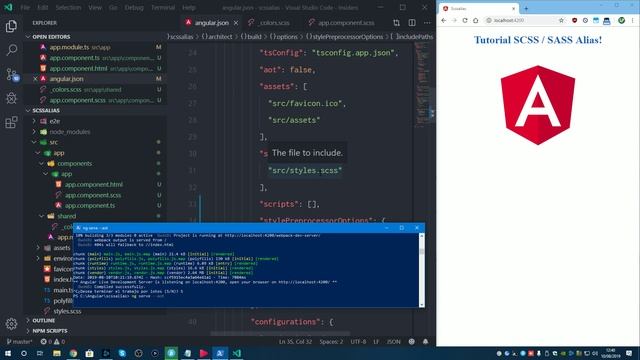Image resolution: width=640 pixels, height=360 pixels.
Task: Click the stylePreprocessorOptions breadcrumb
Action: pos(344,37)
